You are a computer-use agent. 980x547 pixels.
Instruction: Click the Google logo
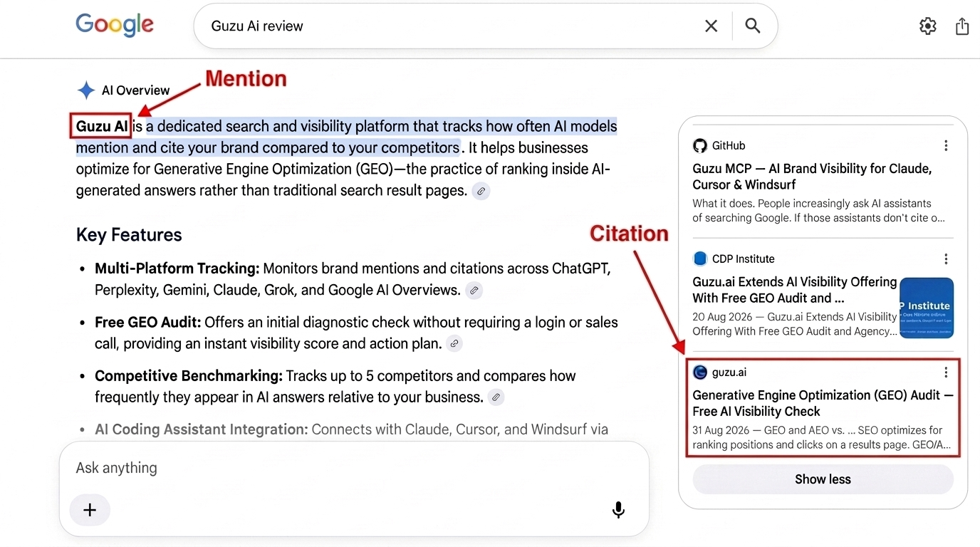coord(115,25)
